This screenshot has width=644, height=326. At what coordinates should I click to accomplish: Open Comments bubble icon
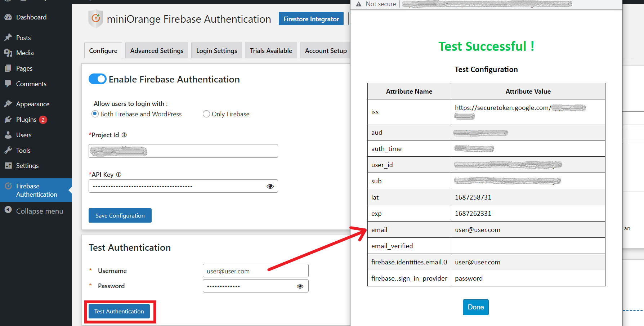8,84
